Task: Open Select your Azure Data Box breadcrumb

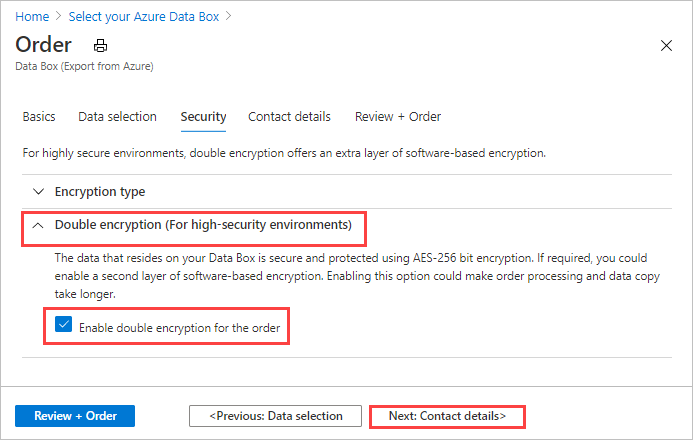Action: pyautogui.click(x=145, y=17)
